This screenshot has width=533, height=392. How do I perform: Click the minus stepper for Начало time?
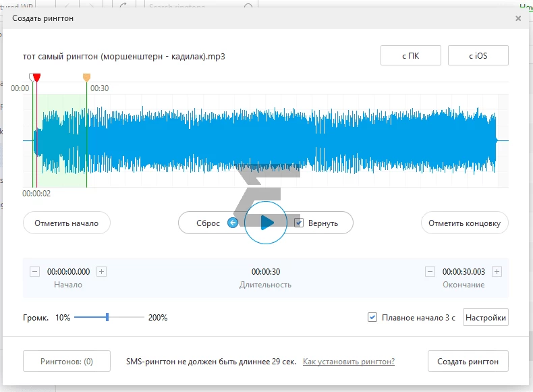(34, 272)
